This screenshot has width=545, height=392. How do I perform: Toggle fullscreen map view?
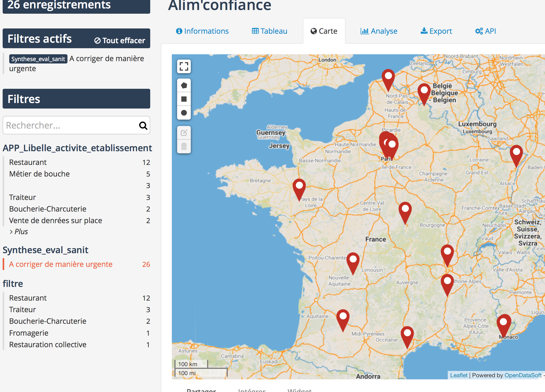(184, 66)
